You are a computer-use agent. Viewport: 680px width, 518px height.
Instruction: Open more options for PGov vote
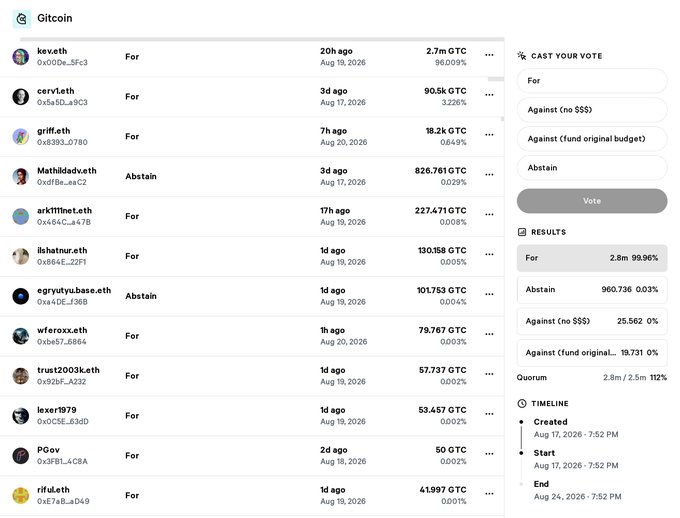490,454
